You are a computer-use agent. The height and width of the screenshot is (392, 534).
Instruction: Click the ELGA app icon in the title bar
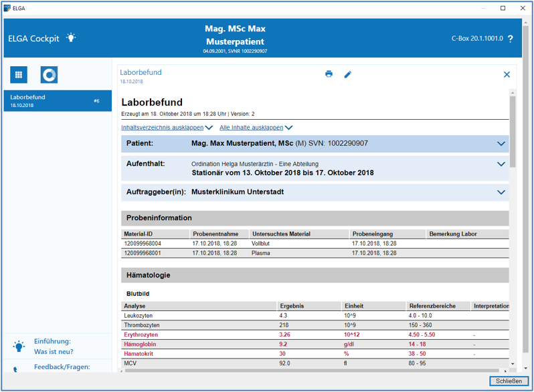pyautogui.click(x=7, y=8)
